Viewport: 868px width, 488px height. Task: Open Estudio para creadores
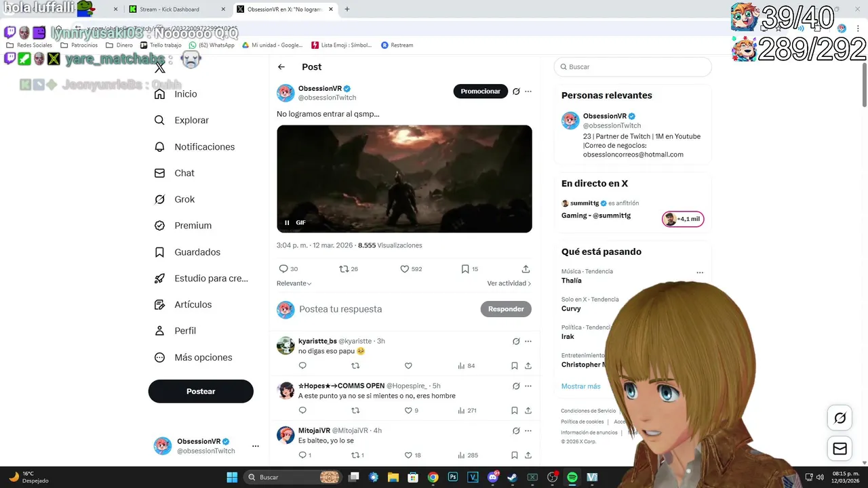pyautogui.click(x=201, y=278)
